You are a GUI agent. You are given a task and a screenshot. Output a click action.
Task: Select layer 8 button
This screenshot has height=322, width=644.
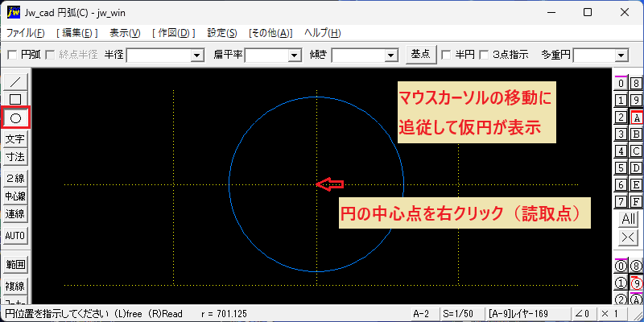coord(636,84)
